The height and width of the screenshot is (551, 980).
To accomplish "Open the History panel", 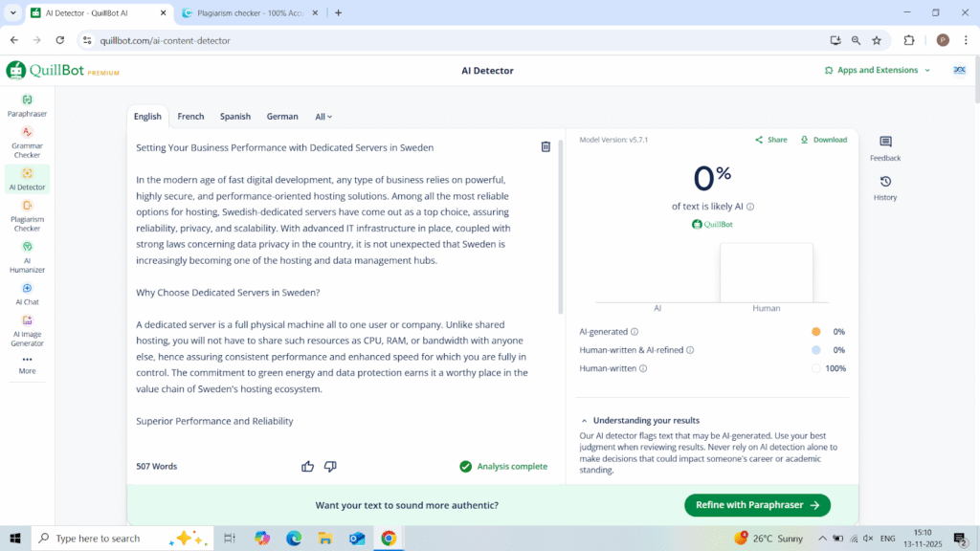I will [885, 187].
